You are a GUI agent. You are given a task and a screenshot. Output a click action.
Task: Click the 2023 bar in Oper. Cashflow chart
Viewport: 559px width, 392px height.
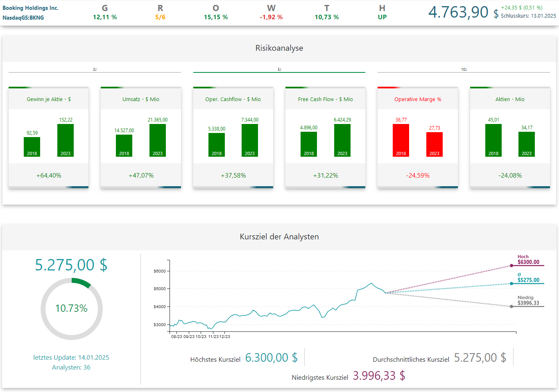tap(250, 140)
